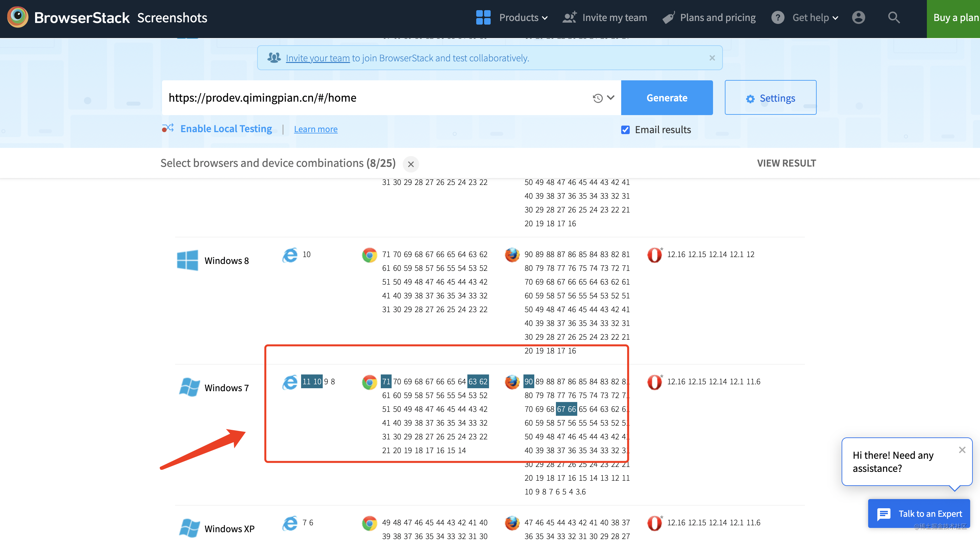Viewport: 980px width, 543px height.
Task: Click the BrowserStack eye logo
Action: pos(17,17)
